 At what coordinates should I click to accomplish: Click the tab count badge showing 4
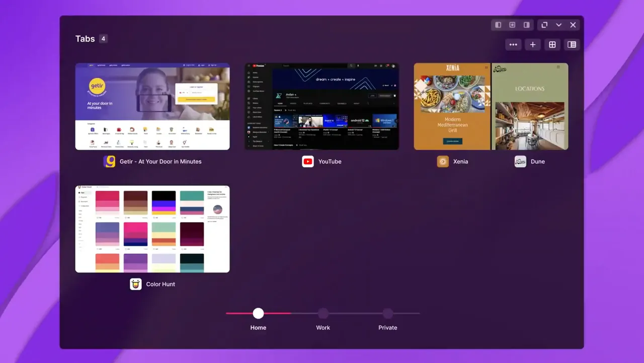click(103, 39)
